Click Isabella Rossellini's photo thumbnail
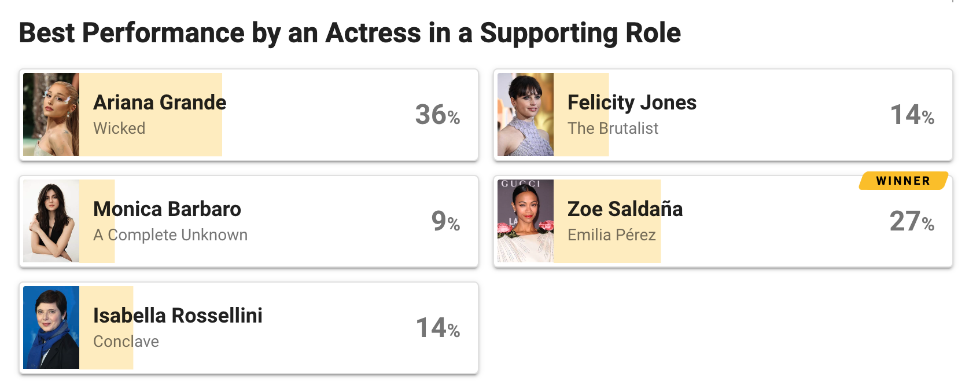The height and width of the screenshot is (388, 980). (51, 327)
